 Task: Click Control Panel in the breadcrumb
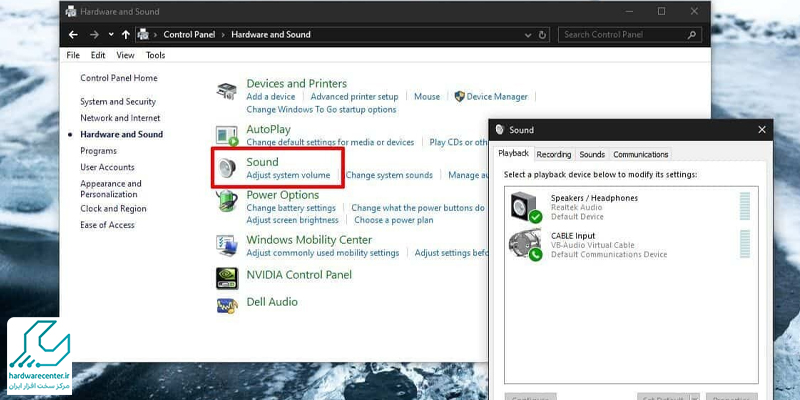[189, 35]
